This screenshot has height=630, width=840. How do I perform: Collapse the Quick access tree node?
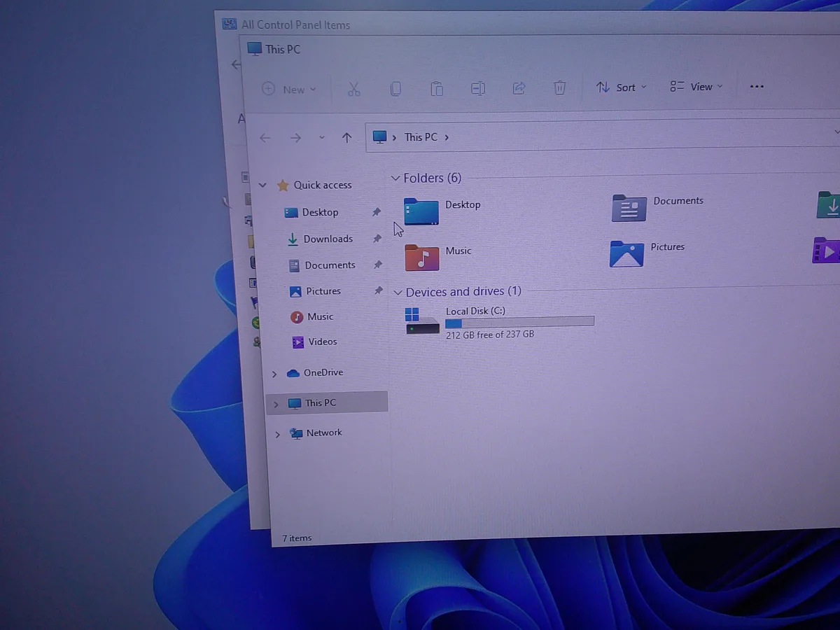[x=262, y=185]
